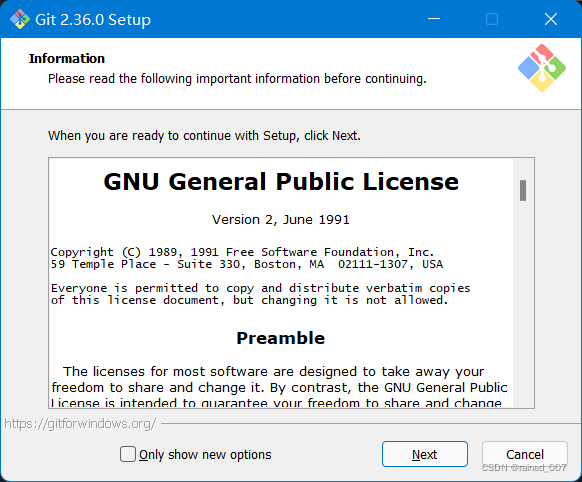Click the Next button
This screenshot has width=582, height=482.
click(x=425, y=454)
